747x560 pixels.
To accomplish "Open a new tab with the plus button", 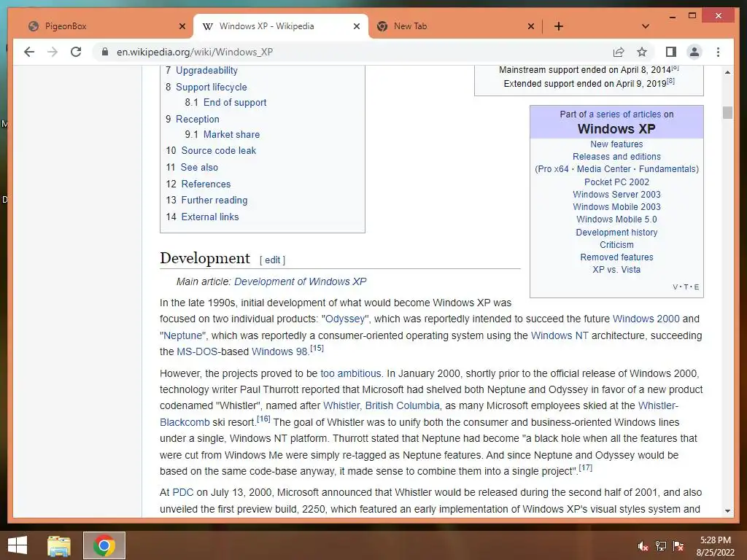I will [559, 26].
